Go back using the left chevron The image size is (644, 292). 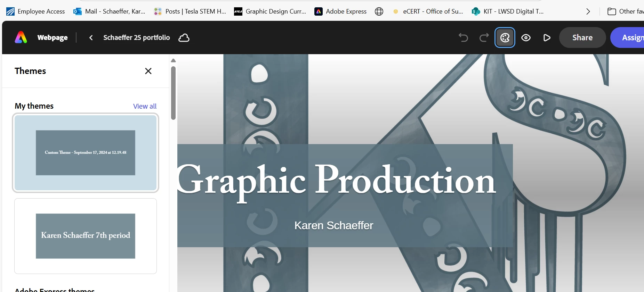click(x=91, y=37)
